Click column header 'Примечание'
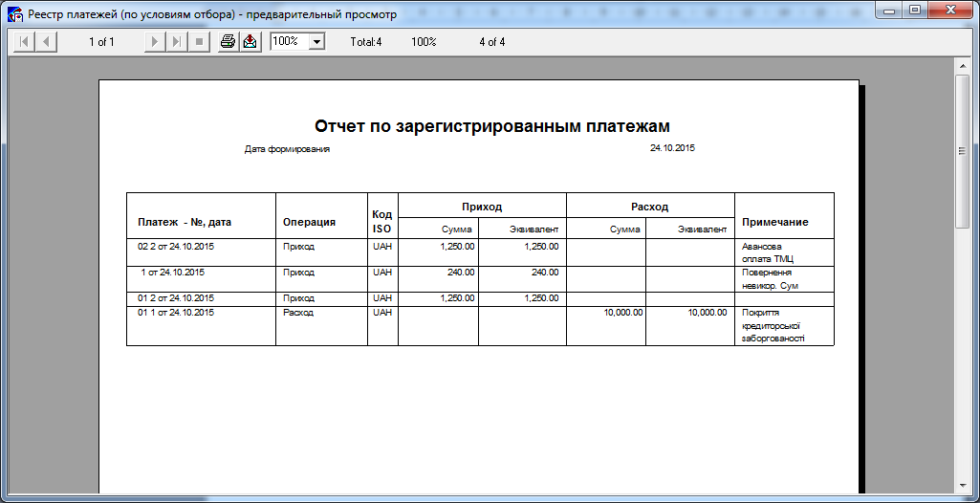 pos(775,222)
